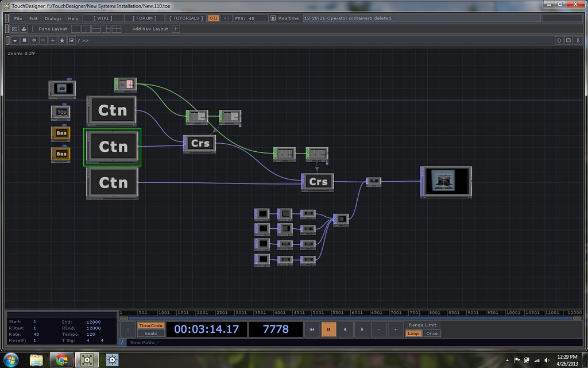Click the maximize pane icon at top right

pyautogui.click(x=568, y=41)
